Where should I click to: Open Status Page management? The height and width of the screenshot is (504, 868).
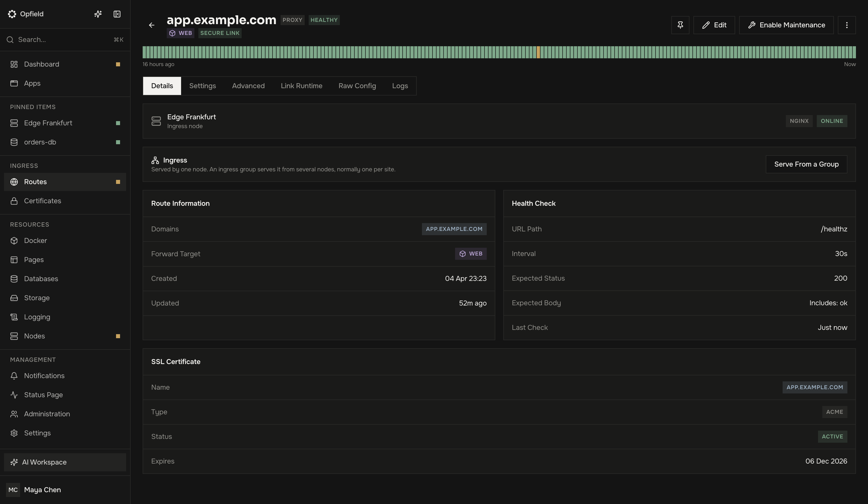click(x=65, y=395)
